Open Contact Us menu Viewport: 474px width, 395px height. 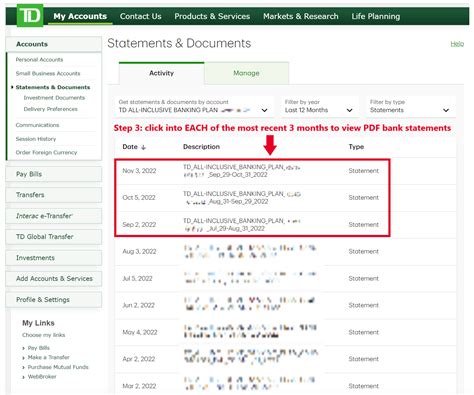coord(140,16)
